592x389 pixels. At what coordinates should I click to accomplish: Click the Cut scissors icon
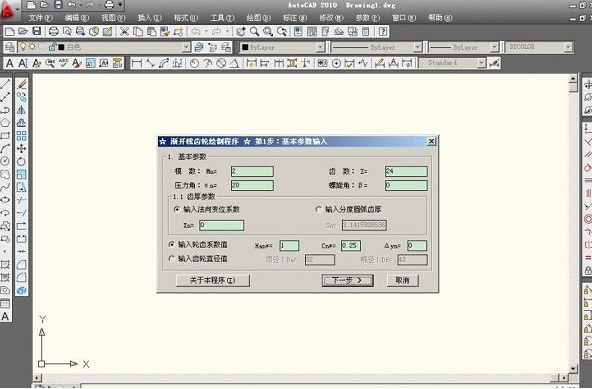click(x=124, y=31)
